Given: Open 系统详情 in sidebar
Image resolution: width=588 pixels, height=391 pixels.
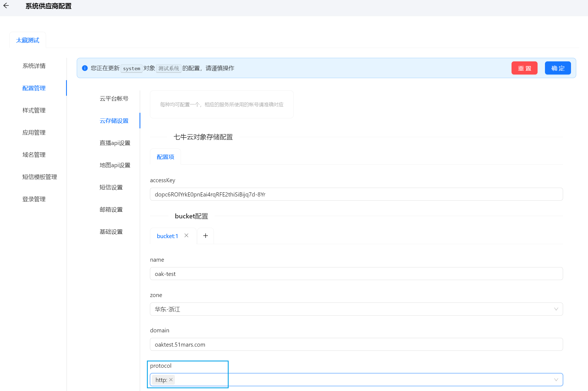Looking at the screenshot, I should (34, 66).
